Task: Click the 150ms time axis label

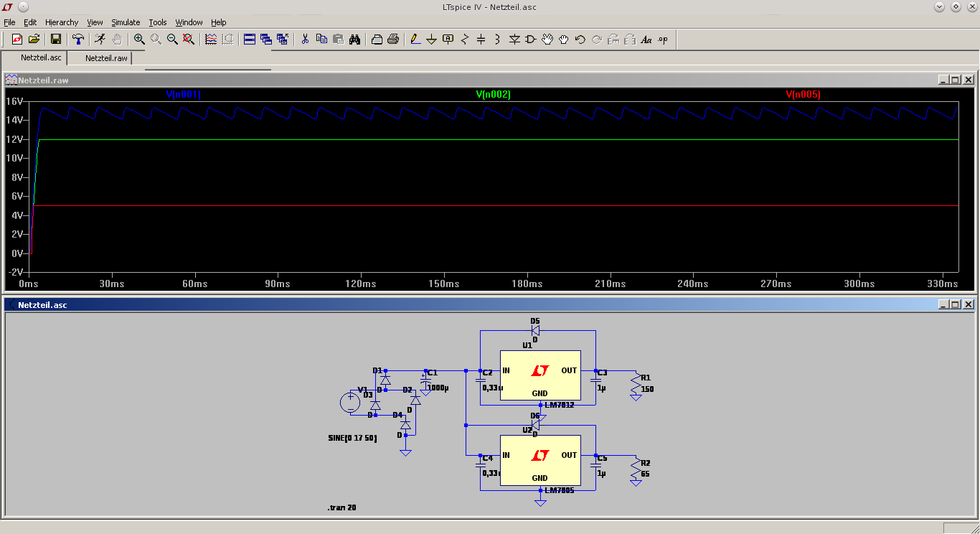Action: 444,284
